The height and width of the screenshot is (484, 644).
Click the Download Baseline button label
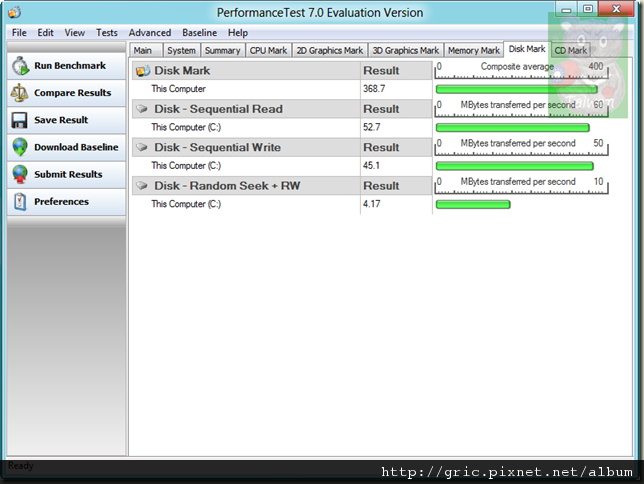[x=76, y=147]
